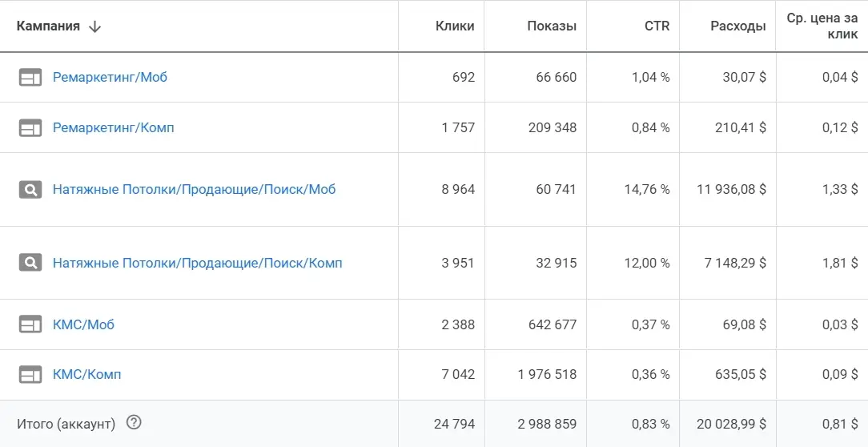Click the display icon beside КМС/Моб
Image resolution: width=868 pixels, height=447 pixels.
click(30, 324)
